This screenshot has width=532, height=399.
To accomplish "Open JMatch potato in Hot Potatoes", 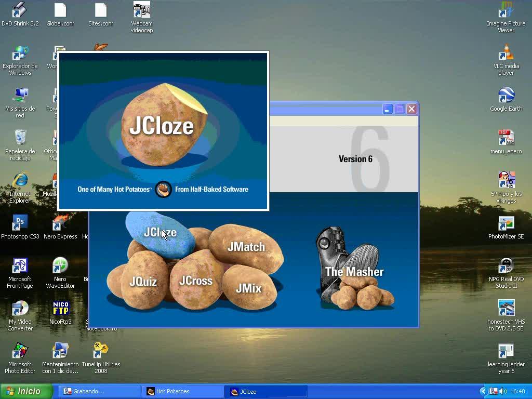I will [x=246, y=247].
